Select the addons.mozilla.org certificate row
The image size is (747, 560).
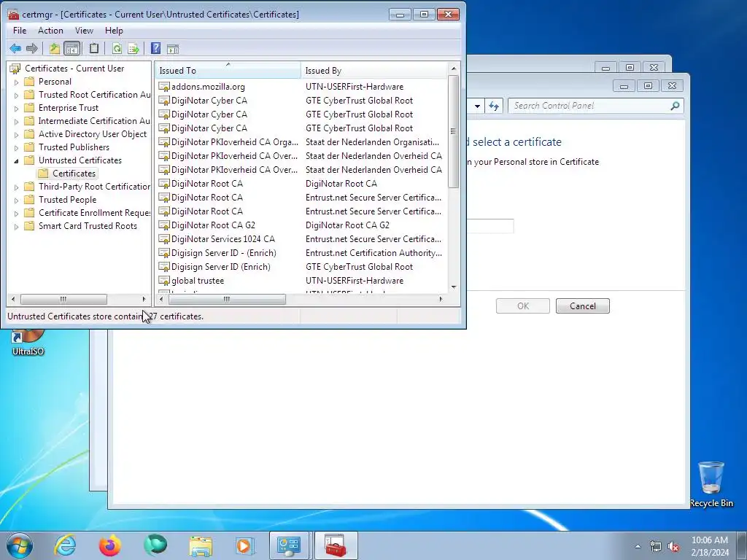point(302,87)
